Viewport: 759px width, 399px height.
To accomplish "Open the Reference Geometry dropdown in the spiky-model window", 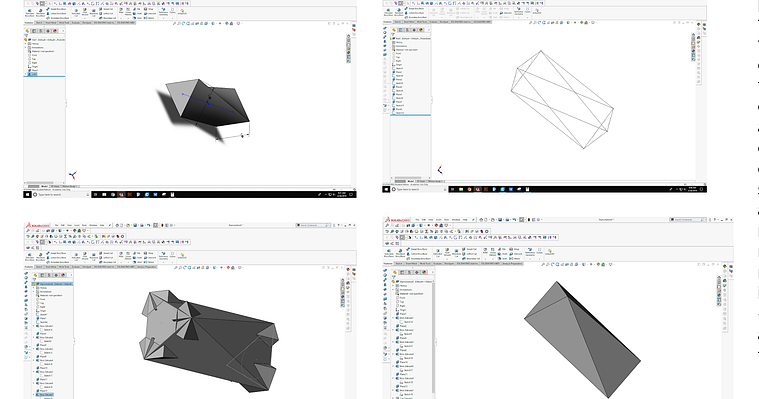I will (164, 255).
